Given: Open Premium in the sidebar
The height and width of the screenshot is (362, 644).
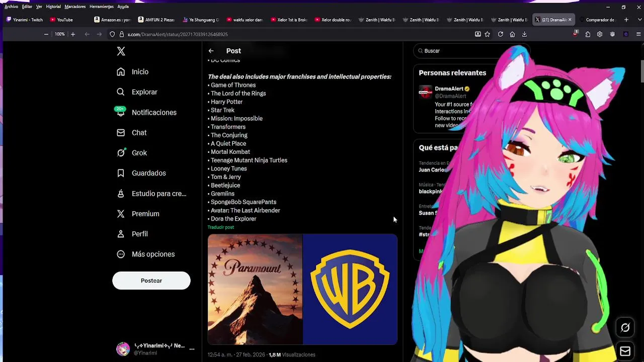Looking at the screenshot, I should coord(138,214).
